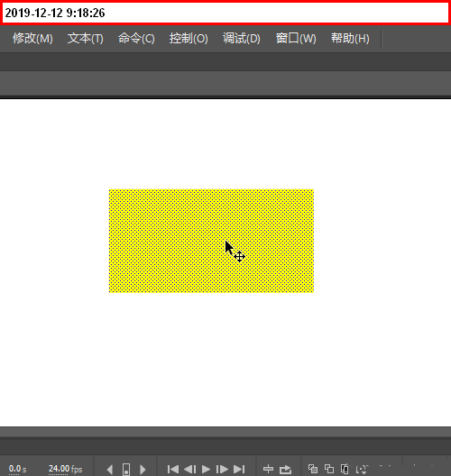This screenshot has height=476, width=451.
Task: Toggle edit multiple frames
Action: pos(345,469)
